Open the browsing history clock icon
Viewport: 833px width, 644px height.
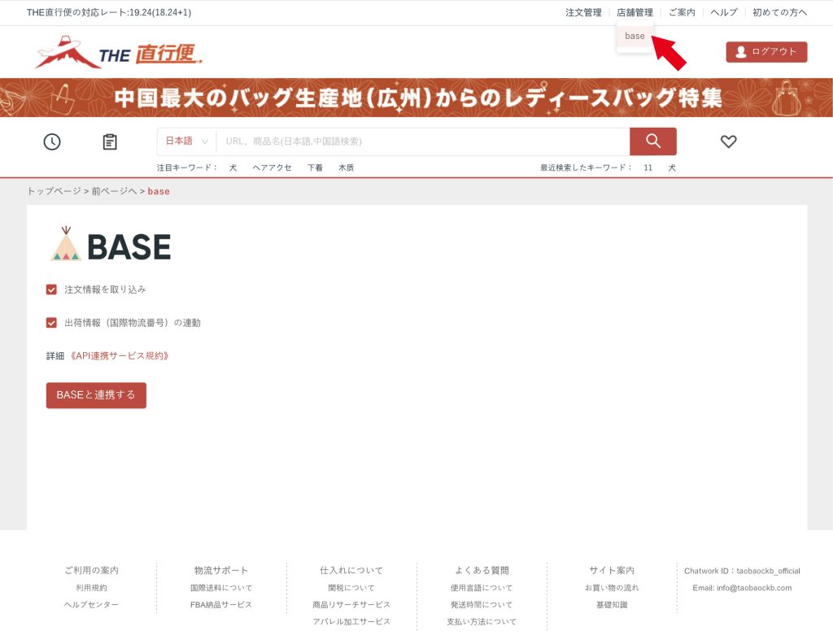(x=51, y=141)
